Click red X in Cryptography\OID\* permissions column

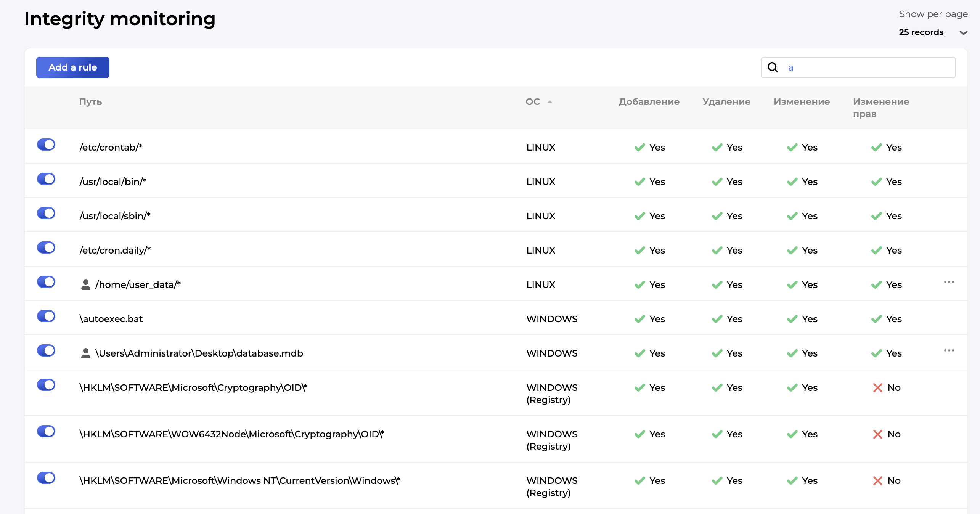877,388
